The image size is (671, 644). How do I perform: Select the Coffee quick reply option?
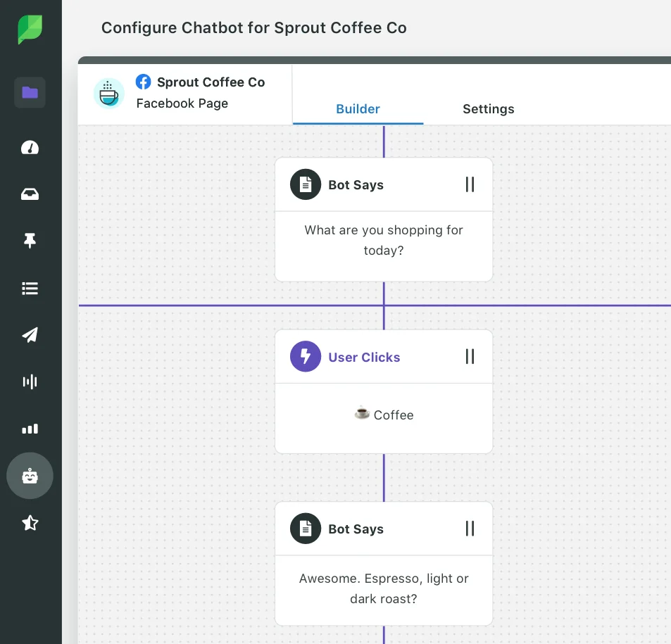[x=384, y=415]
